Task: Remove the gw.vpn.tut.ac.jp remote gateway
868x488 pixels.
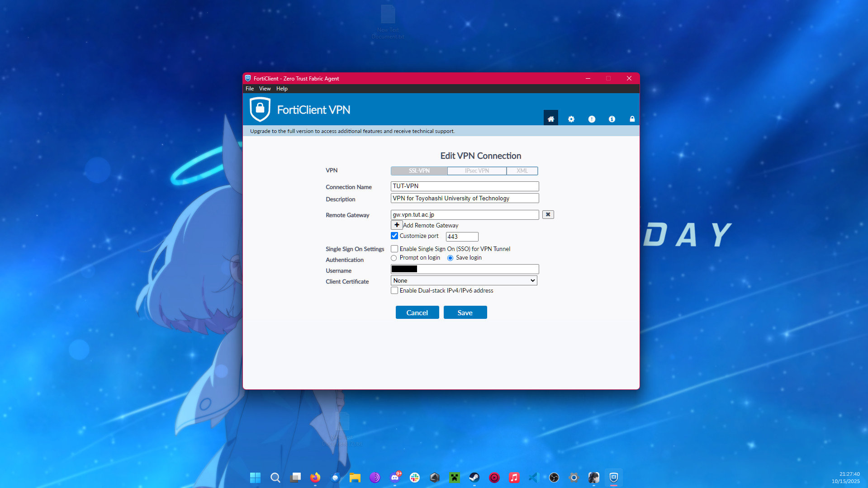Action: (x=548, y=214)
